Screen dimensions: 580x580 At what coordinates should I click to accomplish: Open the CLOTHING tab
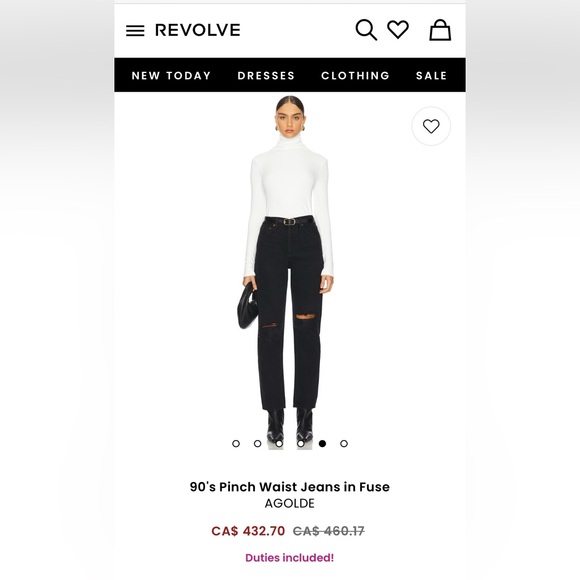355,75
